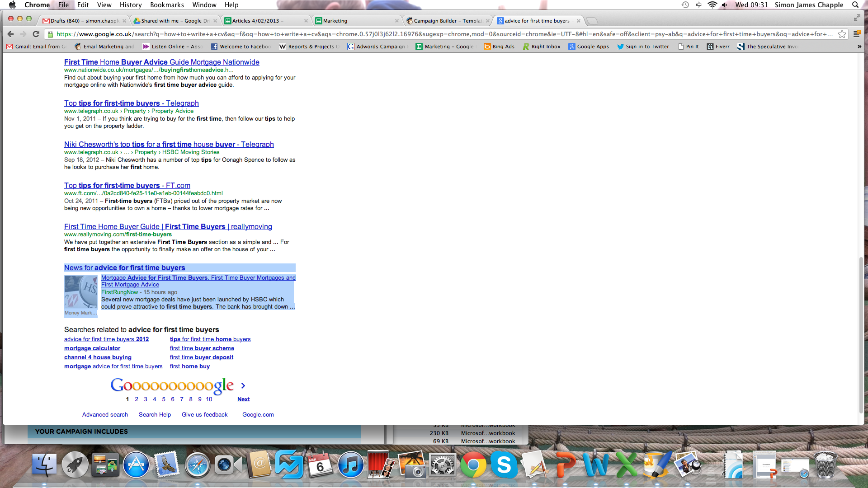
Task: Click related search mortgage calculator
Action: 92,348
